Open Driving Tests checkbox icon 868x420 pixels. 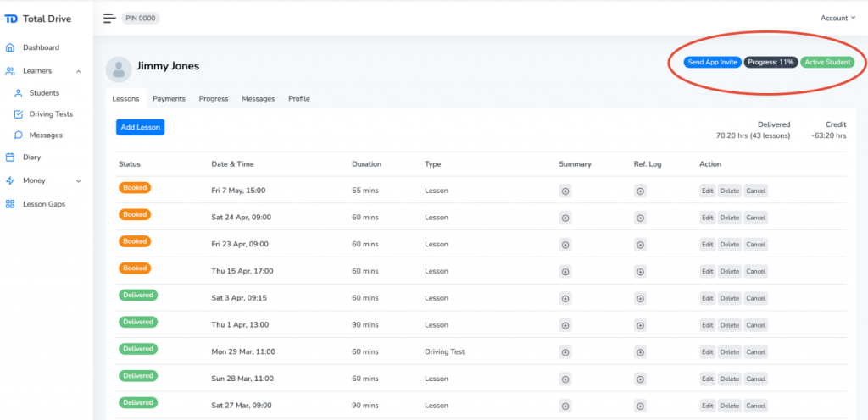[19, 113]
